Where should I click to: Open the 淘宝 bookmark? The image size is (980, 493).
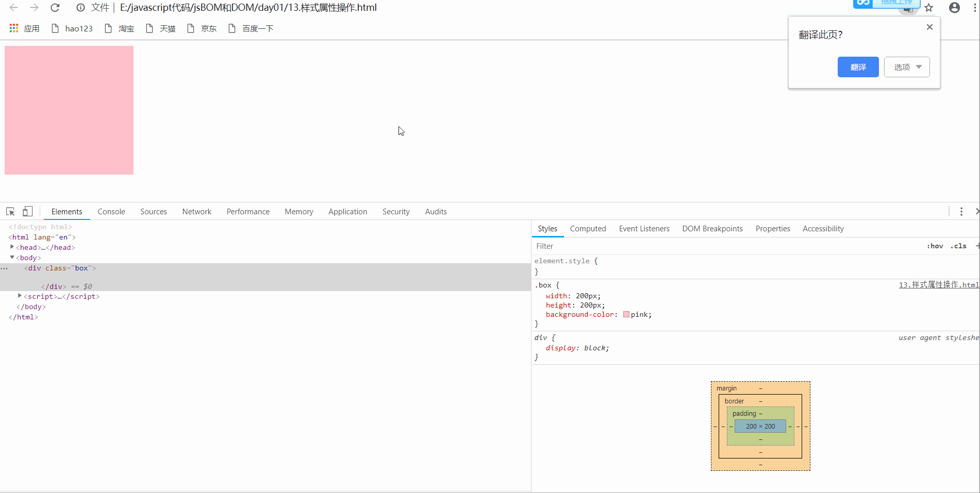point(120,28)
